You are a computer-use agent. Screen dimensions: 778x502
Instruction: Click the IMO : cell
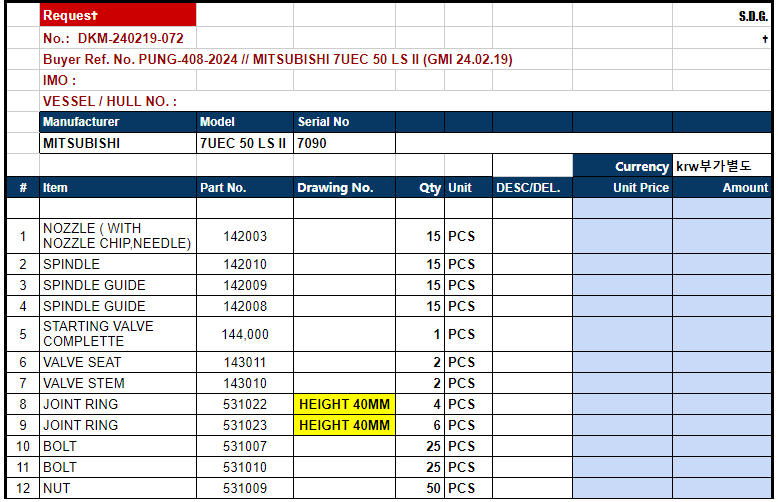pyautogui.click(x=118, y=80)
